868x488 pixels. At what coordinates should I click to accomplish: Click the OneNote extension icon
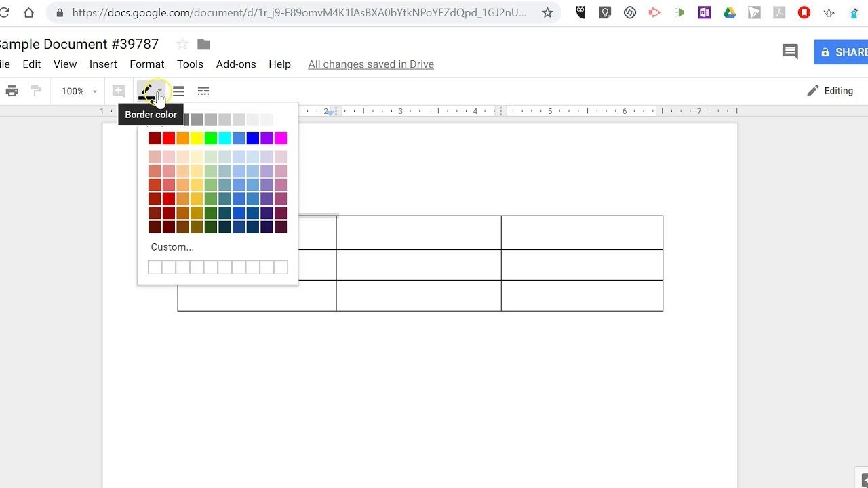[x=705, y=12]
